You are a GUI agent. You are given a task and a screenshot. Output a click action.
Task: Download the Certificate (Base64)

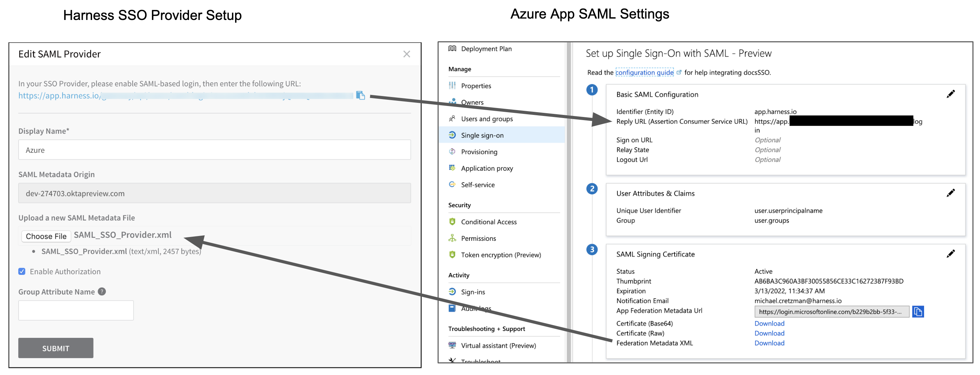[769, 323]
